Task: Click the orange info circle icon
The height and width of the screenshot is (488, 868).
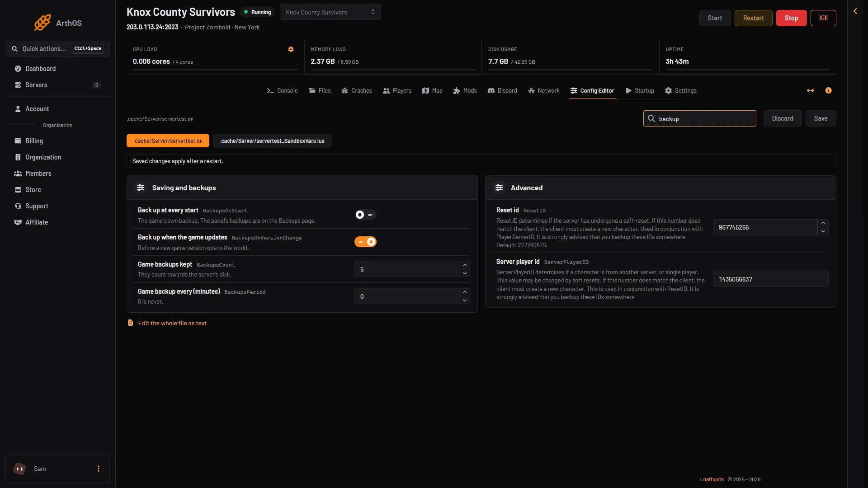Action: click(828, 90)
